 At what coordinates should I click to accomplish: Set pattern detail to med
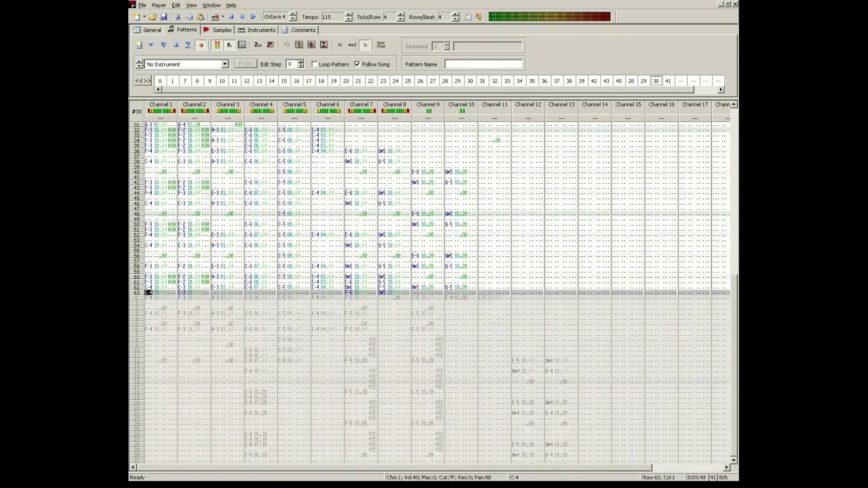352,45
